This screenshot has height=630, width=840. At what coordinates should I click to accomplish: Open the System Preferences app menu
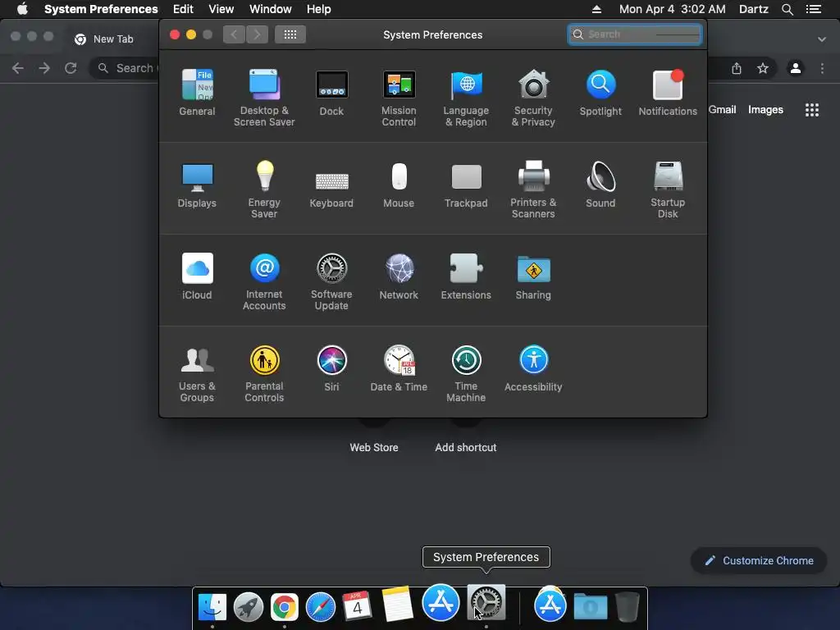101,9
